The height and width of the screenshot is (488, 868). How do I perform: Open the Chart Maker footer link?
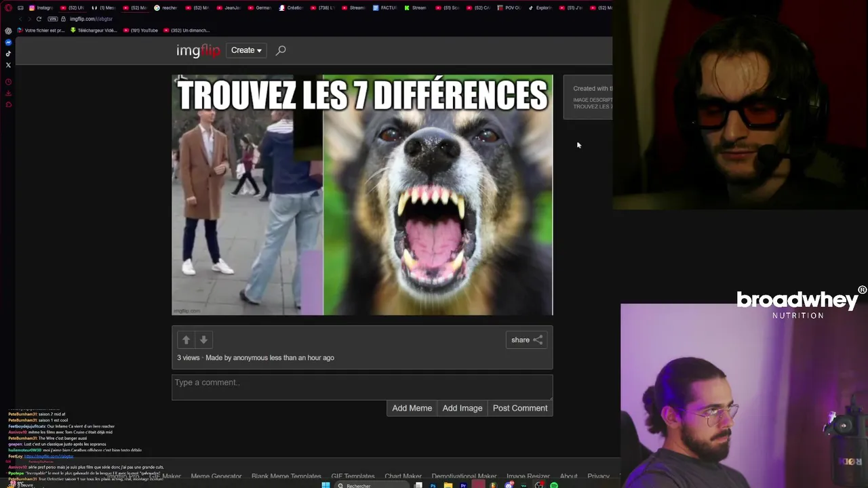click(403, 476)
